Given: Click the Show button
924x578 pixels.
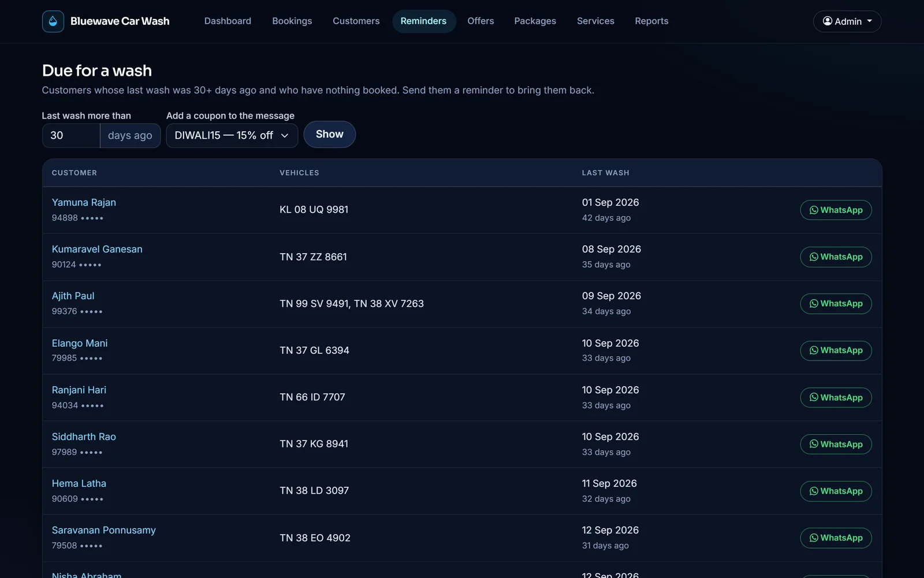Looking at the screenshot, I should pos(329,134).
